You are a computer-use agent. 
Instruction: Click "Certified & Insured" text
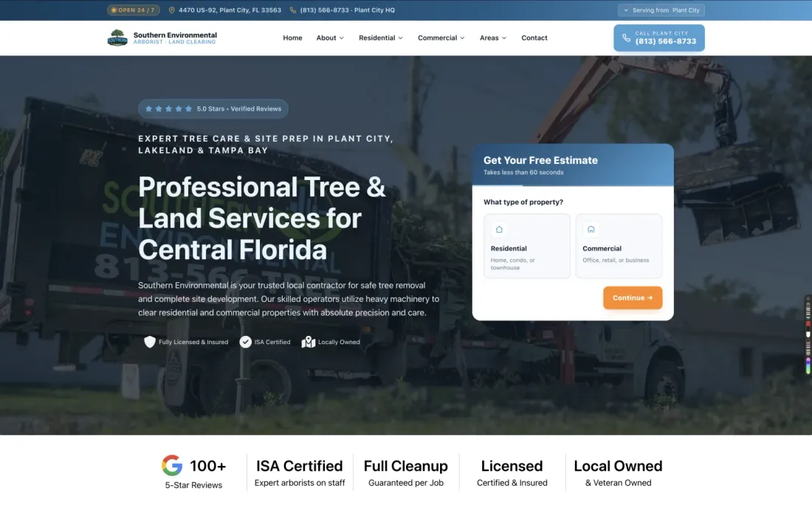pyautogui.click(x=512, y=483)
